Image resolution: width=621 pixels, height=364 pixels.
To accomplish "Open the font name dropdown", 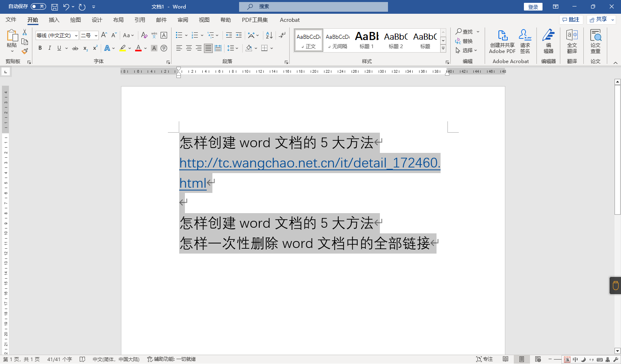I will coord(76,36).
